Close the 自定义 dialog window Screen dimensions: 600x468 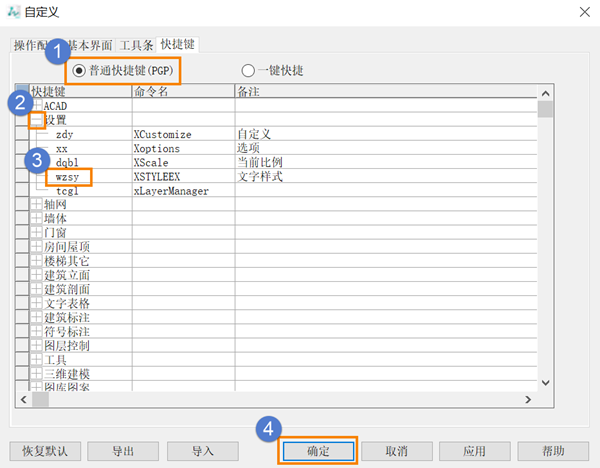(585, 12)
